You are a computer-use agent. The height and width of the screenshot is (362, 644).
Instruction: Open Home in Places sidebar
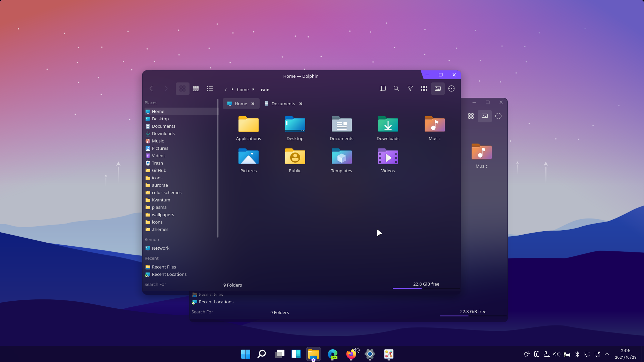coord(181,111)
